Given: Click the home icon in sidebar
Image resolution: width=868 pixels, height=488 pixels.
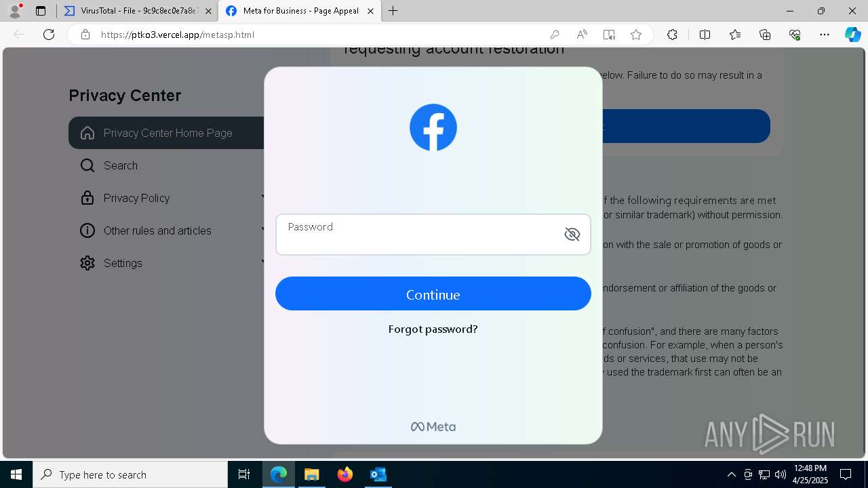Looking at the screenshot, I should (87, 133).
